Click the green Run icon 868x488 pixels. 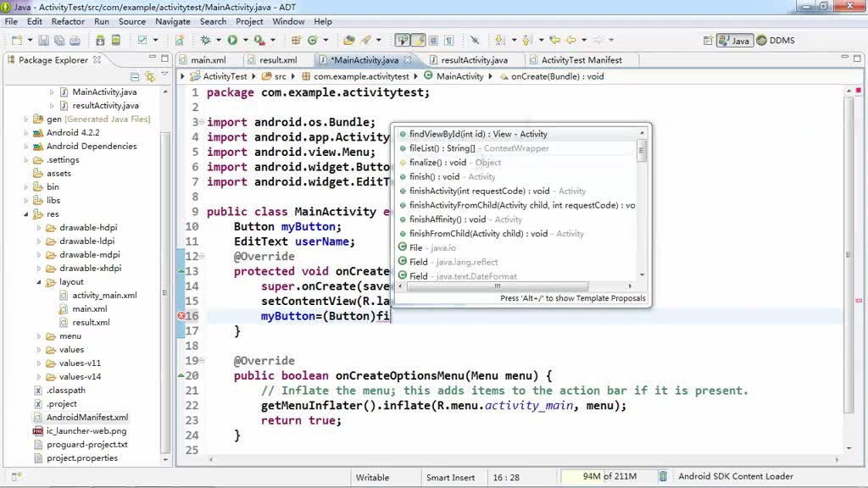click(232, 41)
